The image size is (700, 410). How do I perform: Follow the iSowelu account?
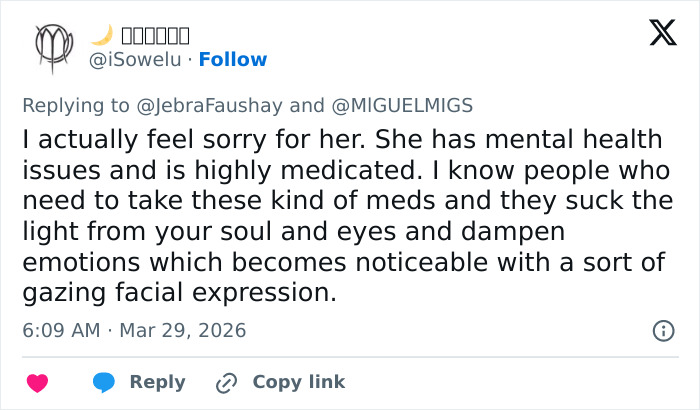[x=233, y=60]
